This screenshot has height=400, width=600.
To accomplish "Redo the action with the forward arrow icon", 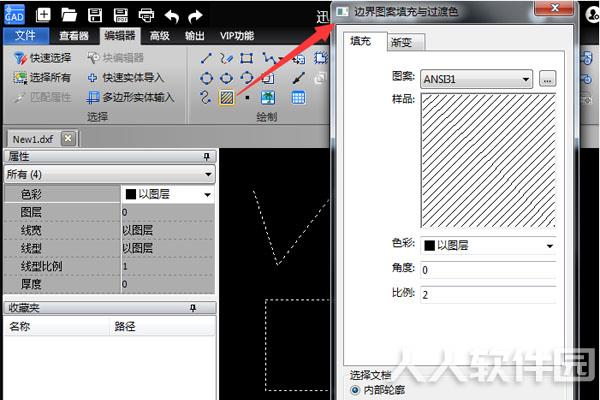I will (x=196, y=16).
